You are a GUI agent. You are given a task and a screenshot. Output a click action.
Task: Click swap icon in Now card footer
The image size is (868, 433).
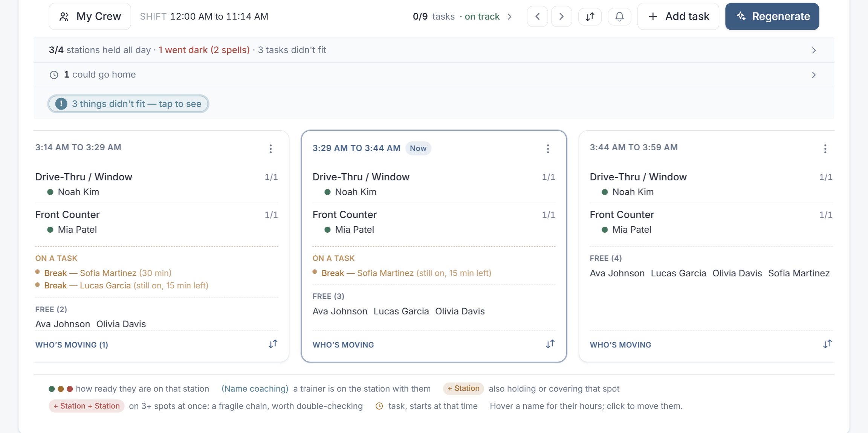click(550, 344)
